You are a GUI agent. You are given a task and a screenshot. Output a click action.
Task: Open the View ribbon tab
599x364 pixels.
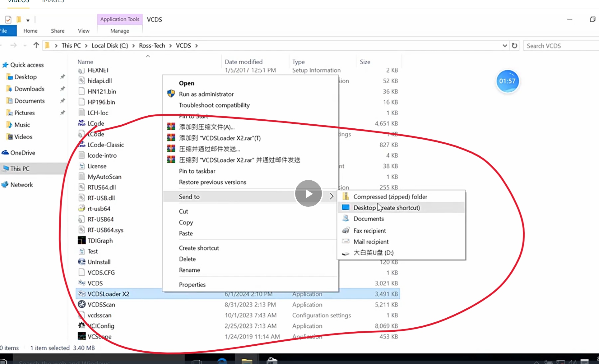tap(84, 31)
